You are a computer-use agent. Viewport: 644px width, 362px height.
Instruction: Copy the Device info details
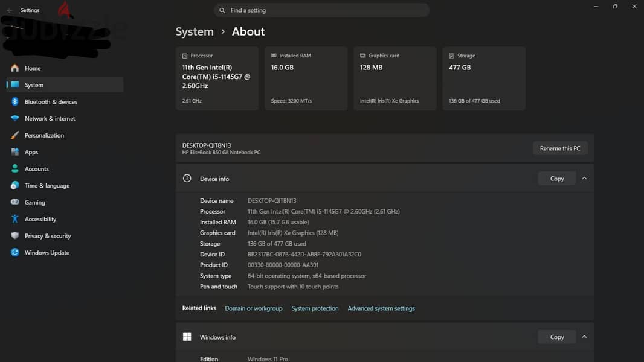coord(556,179)
